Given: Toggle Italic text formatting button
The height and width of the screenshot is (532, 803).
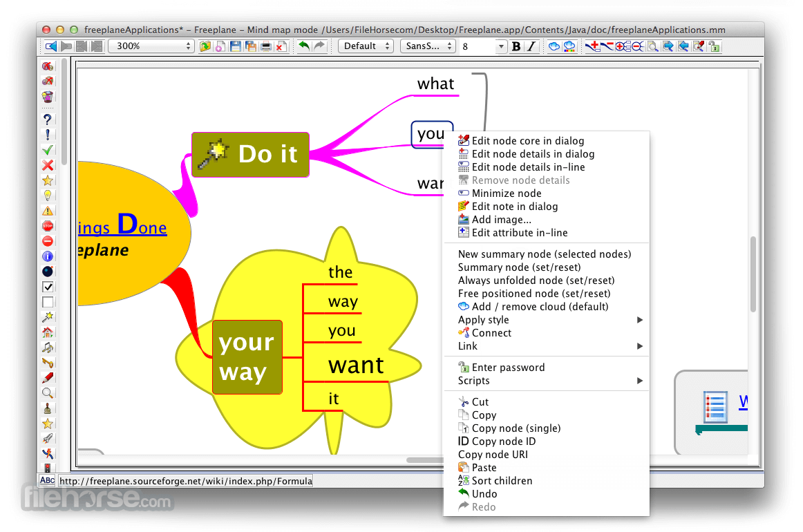Looking at the screenshot, I should click(531, 46).
